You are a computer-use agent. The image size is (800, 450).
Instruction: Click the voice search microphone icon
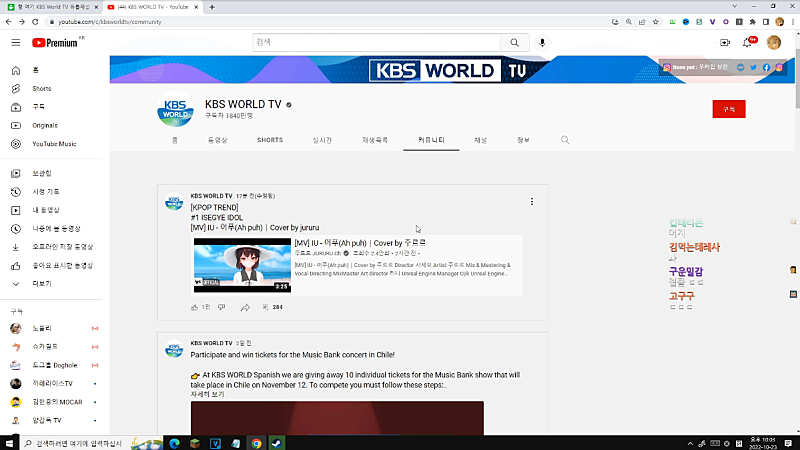543,43
